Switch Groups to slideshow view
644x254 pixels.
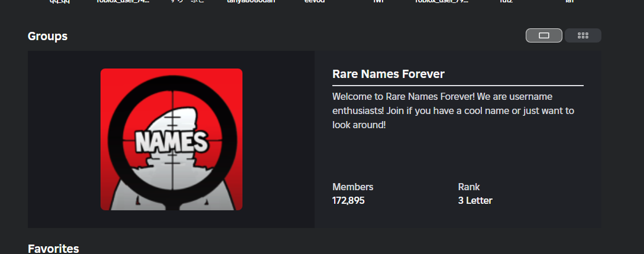pyautogui.click(x=544, y=35)
